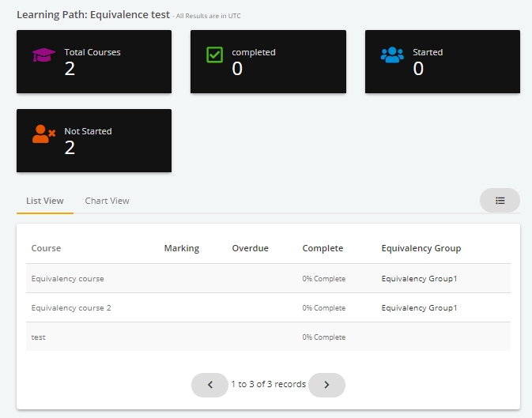Click the '1 to 3 of 3 records' text

pos(269,384)
